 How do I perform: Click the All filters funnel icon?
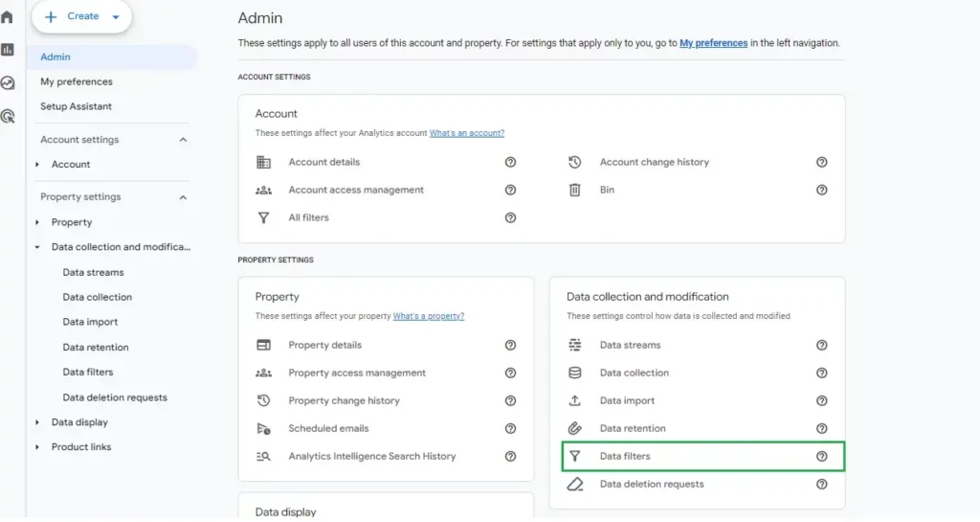coord(263,217)
